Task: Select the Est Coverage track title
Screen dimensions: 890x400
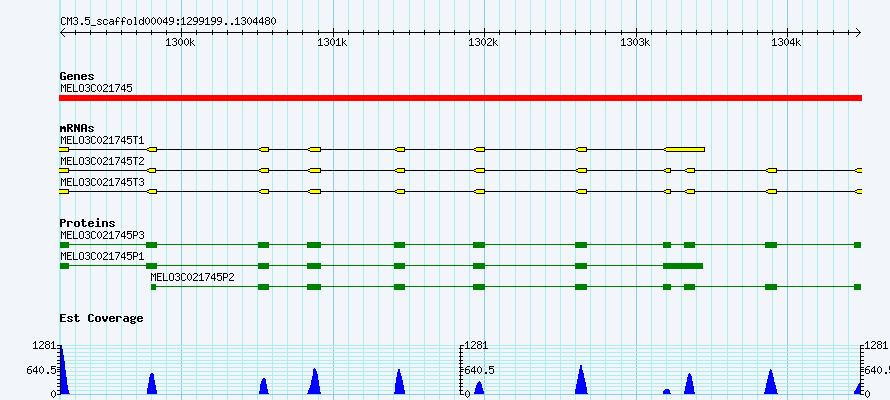Action: coord(101,318)
